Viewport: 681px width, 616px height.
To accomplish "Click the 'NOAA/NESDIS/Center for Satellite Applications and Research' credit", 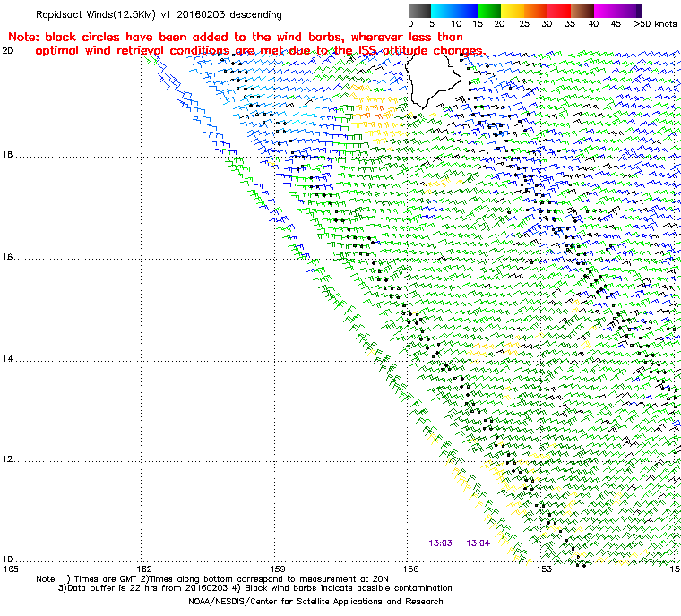I will 315,602.
